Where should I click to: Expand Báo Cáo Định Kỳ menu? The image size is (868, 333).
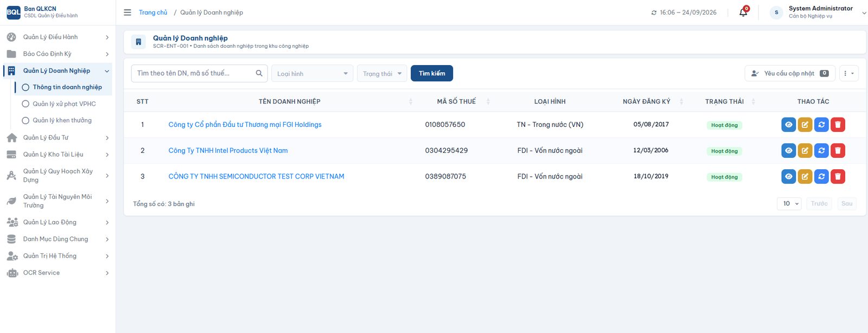(58, 54)
